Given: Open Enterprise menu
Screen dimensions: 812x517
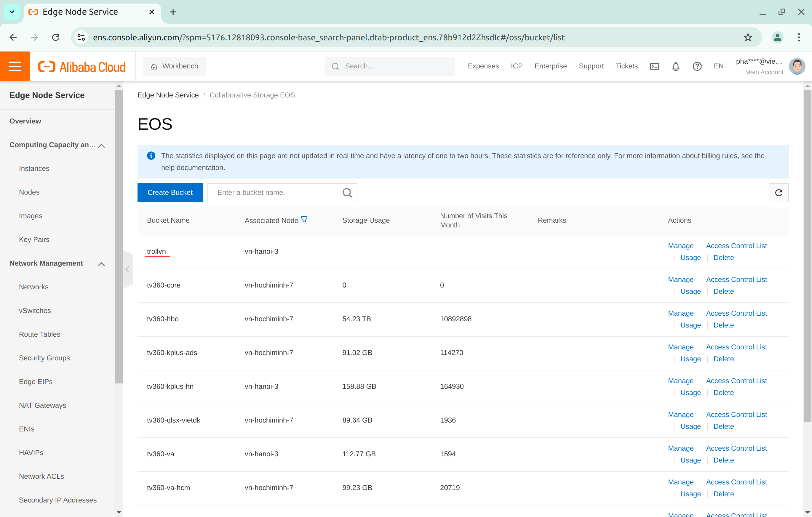Looking at the screenshot, I should 550,66.
